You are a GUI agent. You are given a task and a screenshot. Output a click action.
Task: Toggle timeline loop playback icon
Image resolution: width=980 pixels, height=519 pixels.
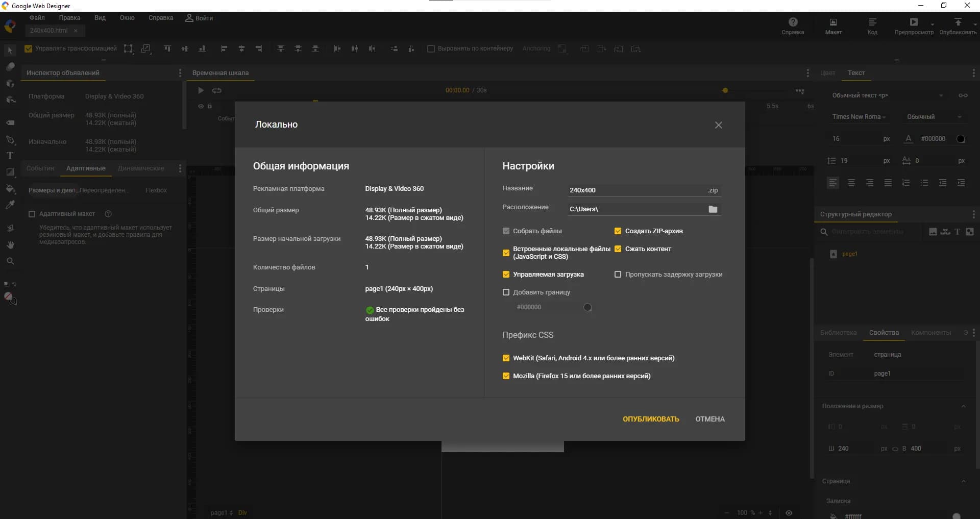pyautogui.click(x=217, y=90)
